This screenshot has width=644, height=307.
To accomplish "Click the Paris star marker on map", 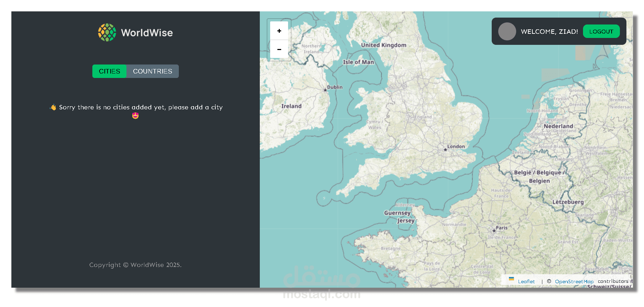I will [x=494, y=230].
